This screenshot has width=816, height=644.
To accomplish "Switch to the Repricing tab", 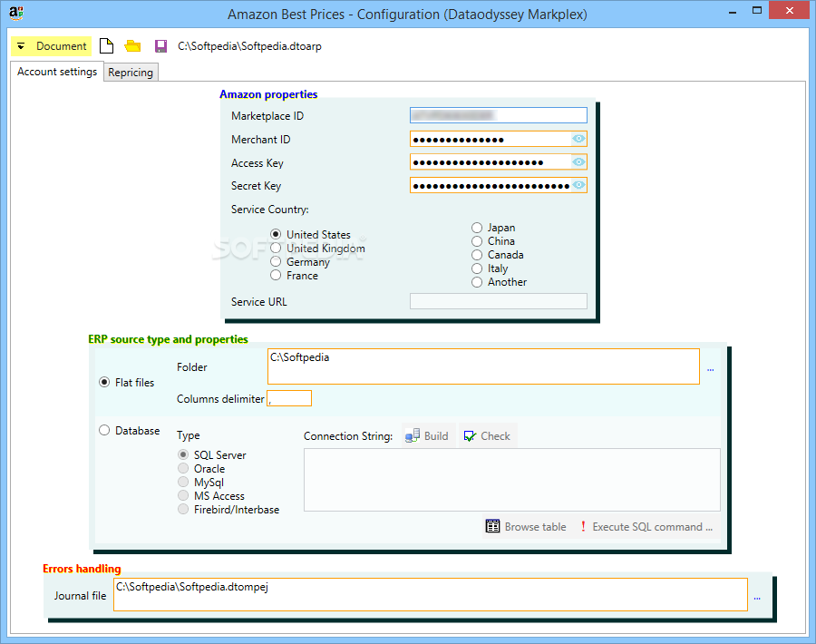I will pos(131,73).
